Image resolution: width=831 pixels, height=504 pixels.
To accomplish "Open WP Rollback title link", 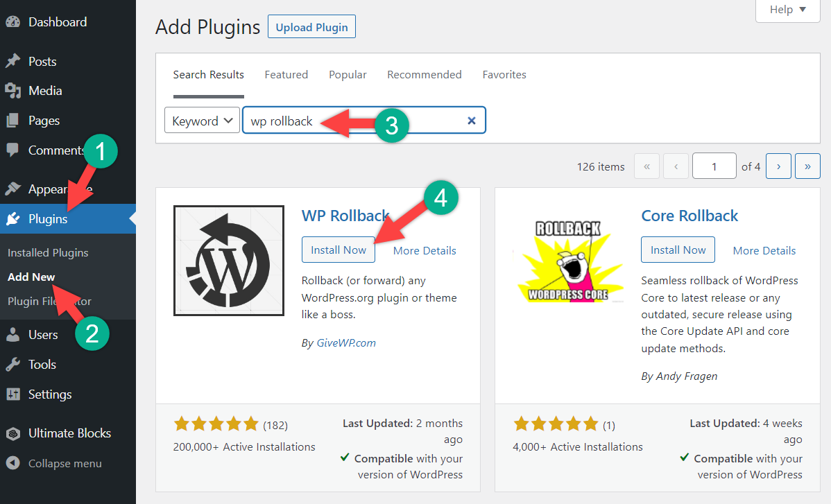I will (345, 216).
